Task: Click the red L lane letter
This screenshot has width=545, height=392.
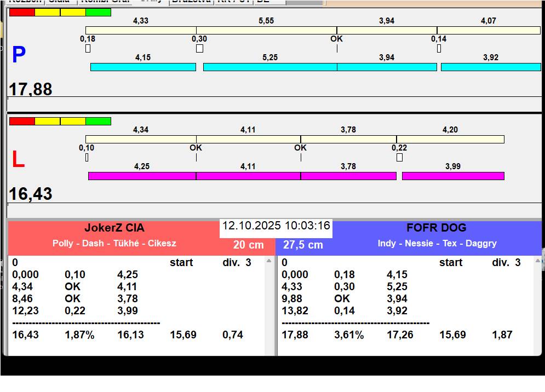Action: [x=18, y=160]
